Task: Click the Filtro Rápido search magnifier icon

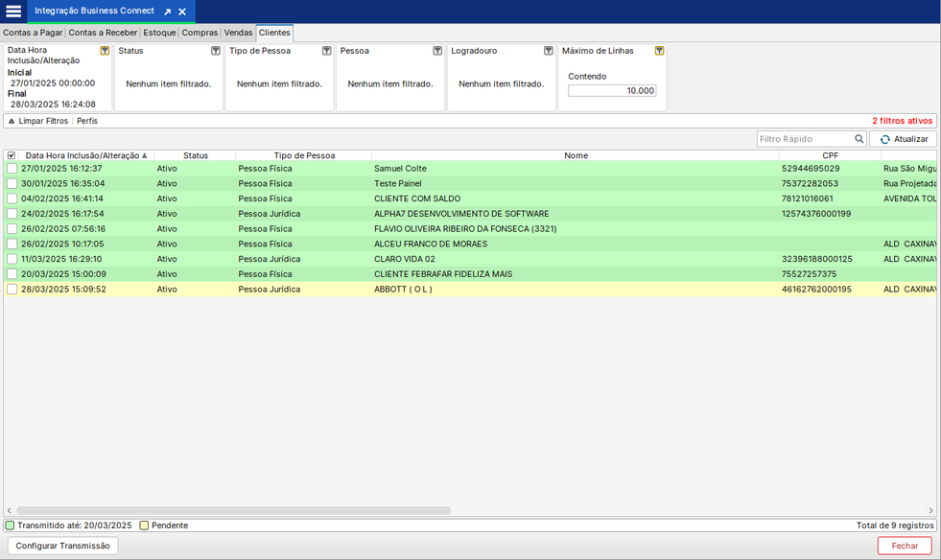Action: pyautogui.click(x=859, y=139)
